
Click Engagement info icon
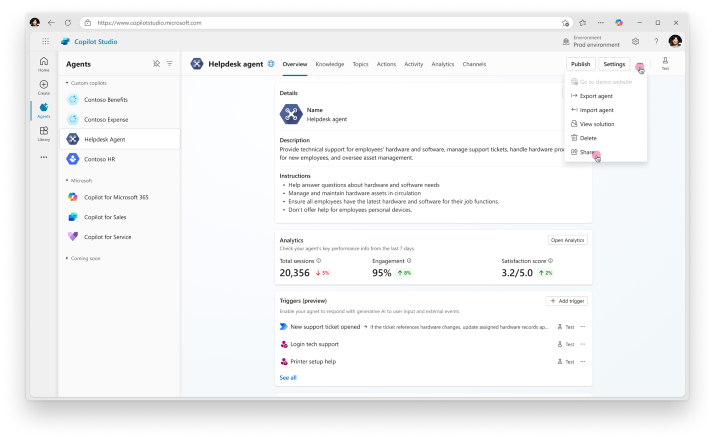(409, 261)
